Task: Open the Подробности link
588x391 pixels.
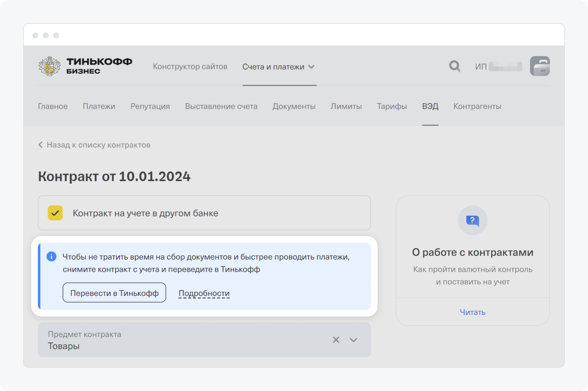Action: click(204, 293)
